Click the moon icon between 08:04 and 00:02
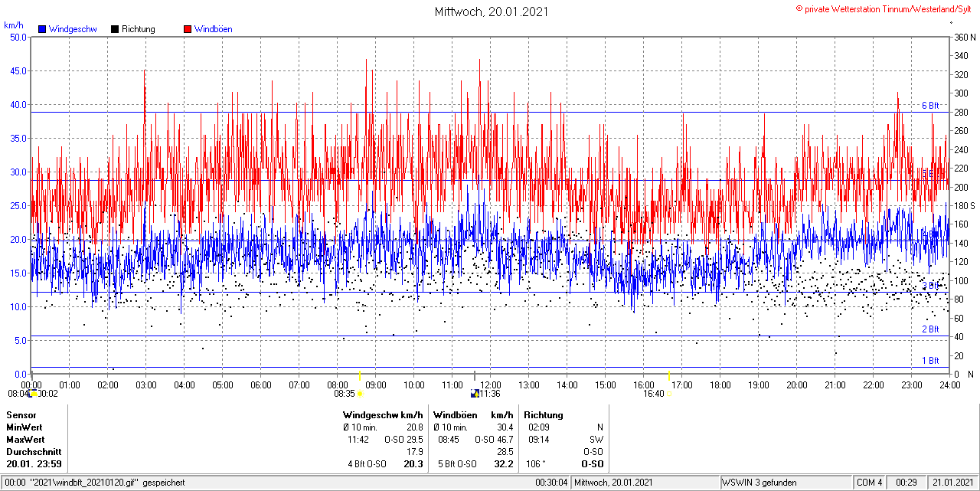Image resolution: width=980 pixels, height=491 pixels. [x=34, y=394]
